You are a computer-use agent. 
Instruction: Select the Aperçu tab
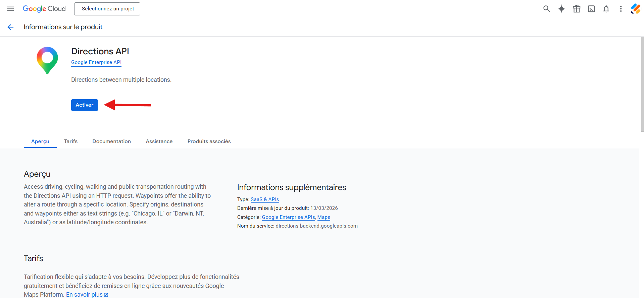40,141
